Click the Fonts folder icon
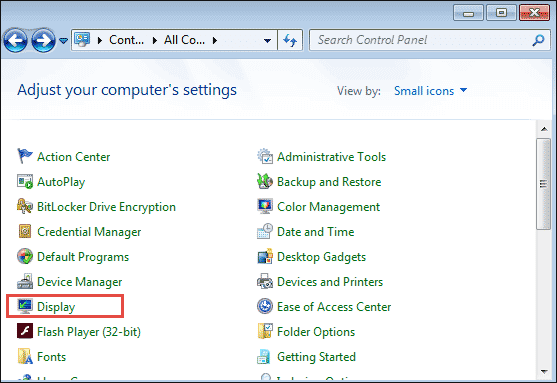Screen dimensions: 557x383 [25, 356]
